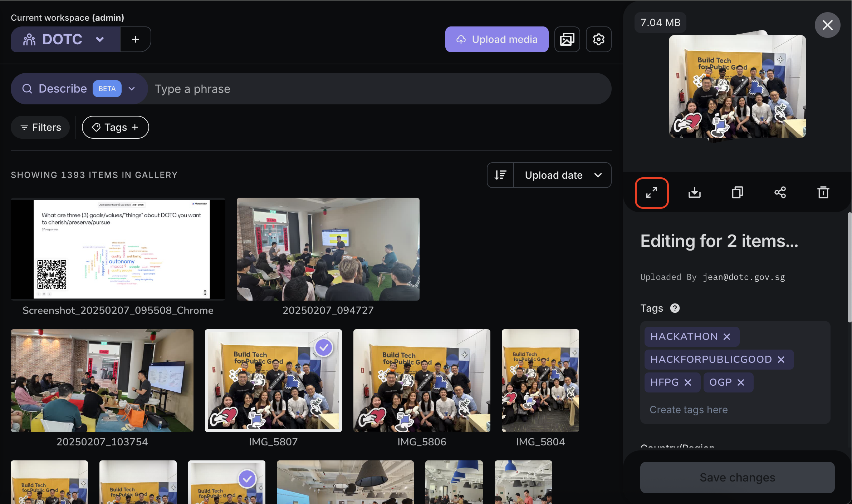852x504 pixels.
Task: Open the Upload date sort dropdown
Action: click(x=563, y=175)
